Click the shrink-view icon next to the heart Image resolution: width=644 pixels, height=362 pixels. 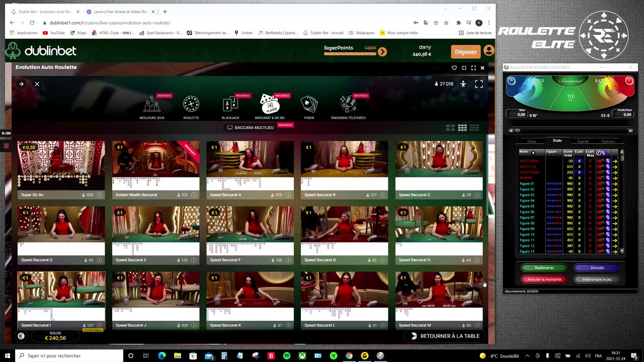pos(464,68)
